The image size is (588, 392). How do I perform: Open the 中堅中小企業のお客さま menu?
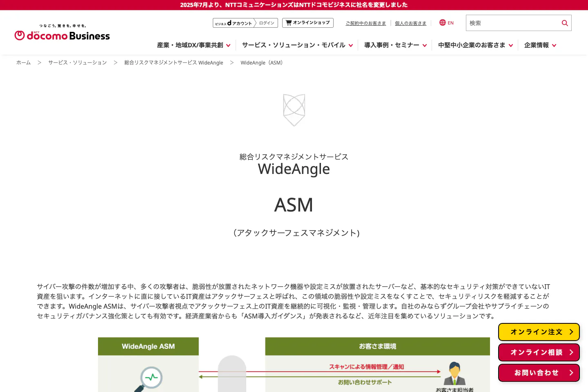pos(475,45)
